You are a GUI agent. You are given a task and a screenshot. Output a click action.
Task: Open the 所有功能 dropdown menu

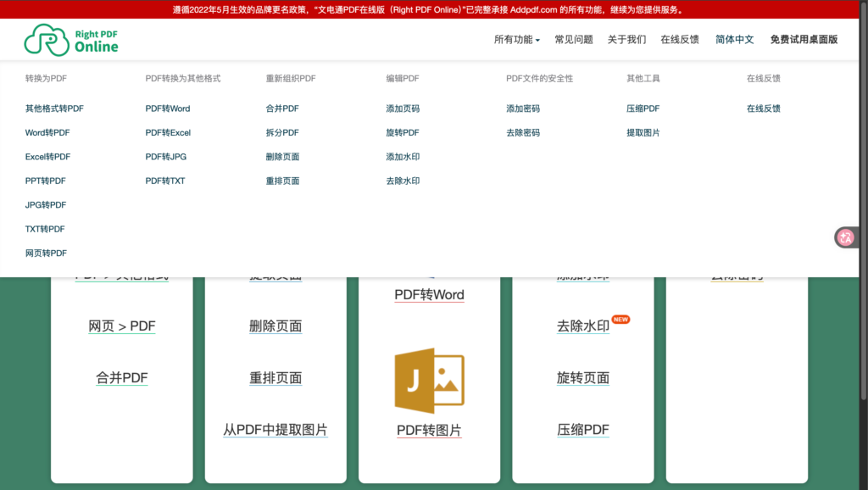[x=516, y=39]
